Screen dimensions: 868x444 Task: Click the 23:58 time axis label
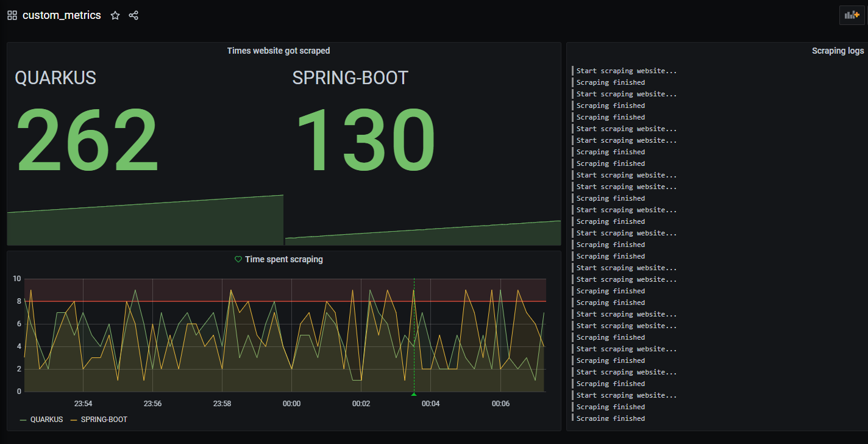pos(222,404)
